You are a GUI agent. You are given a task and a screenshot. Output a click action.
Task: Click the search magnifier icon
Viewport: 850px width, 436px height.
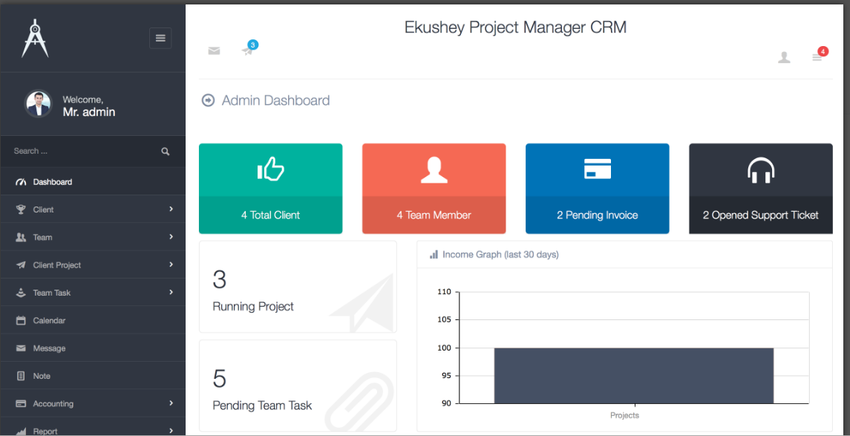coord(165,152)
